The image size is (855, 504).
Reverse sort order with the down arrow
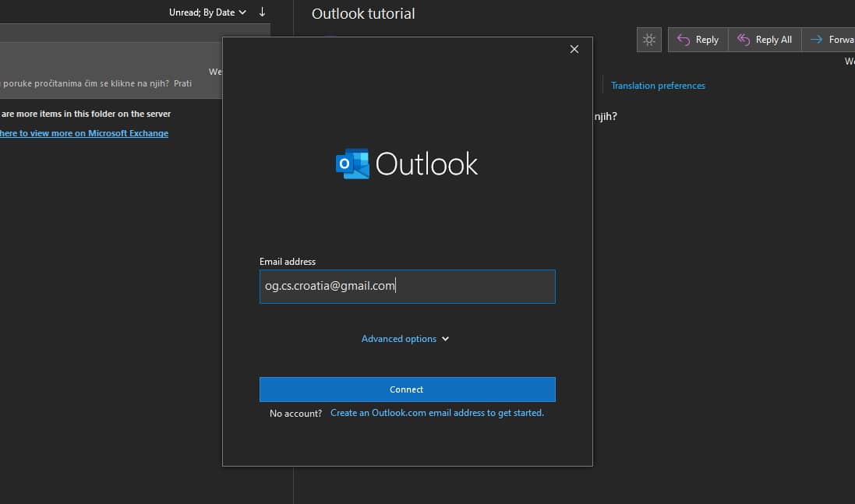click(262, 12)
